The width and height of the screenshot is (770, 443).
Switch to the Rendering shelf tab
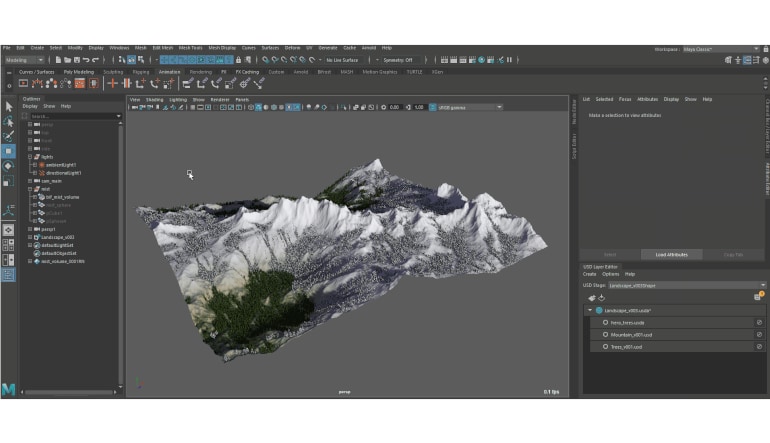[x=200, y=72]
